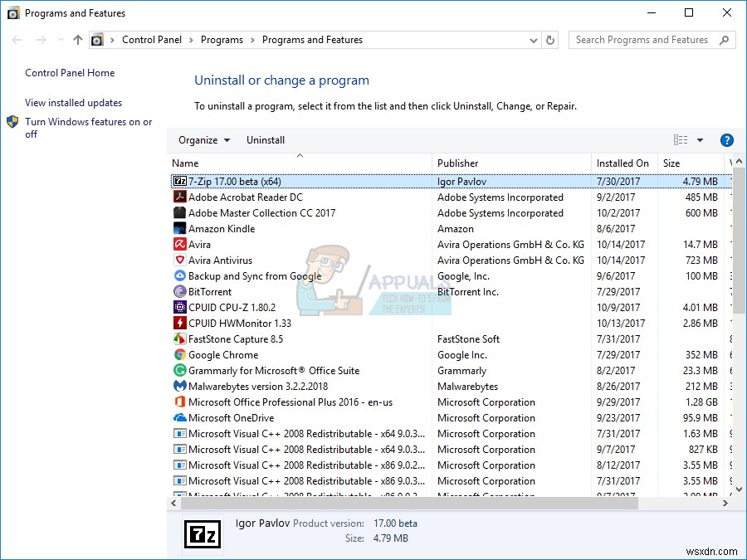Click the Avira Antivirus shield icon
This screenshot has height=560, width=747.
pos(179,260)
